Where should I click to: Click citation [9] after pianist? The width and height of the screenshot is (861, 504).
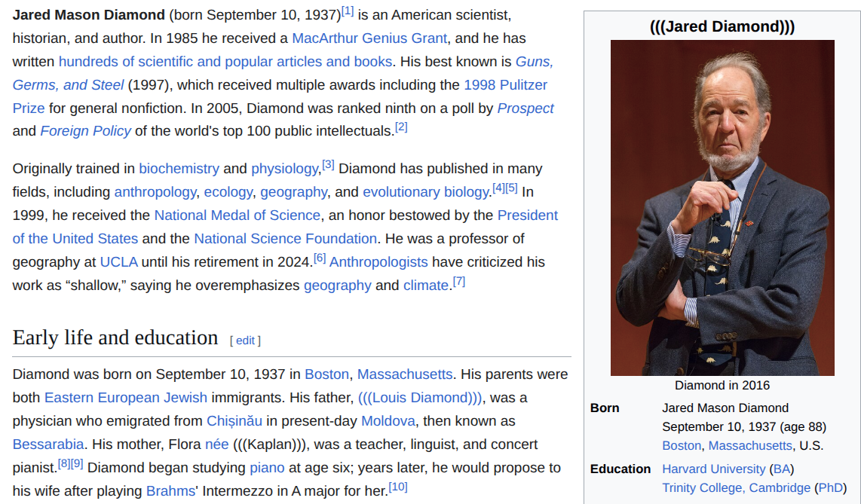click(x=76, y=464)
